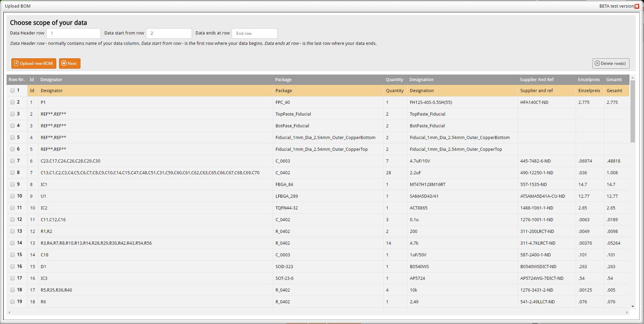This screenshot has width=644, height=324.
Task: Click the Delete row(s) button
Action: point(611,63)
